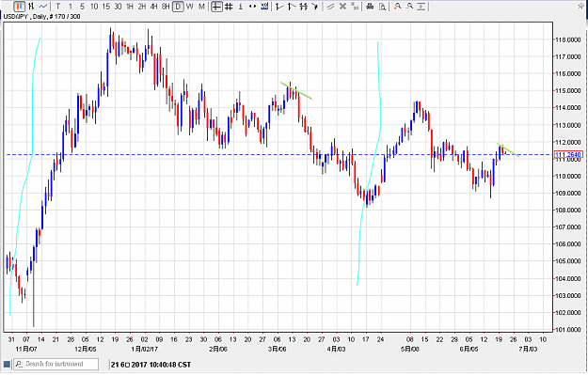The width and height of the screenshot is (588, 375).
Task: Select the first trend line drawing tool
Action: 279,7
